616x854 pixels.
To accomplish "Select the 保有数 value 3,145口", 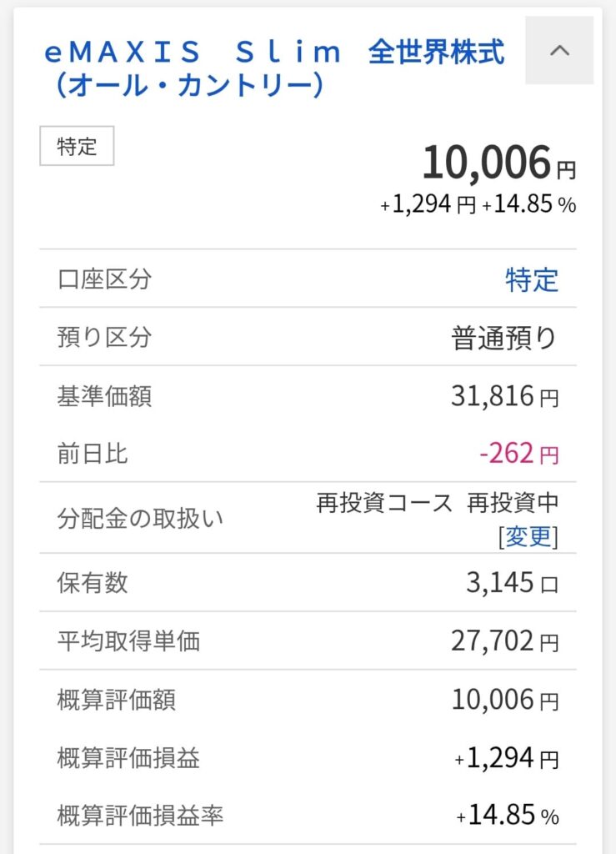I will 512,583.
